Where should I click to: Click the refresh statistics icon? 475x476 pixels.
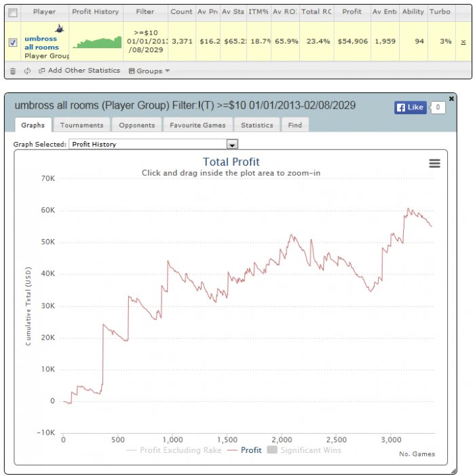[27, 71]
